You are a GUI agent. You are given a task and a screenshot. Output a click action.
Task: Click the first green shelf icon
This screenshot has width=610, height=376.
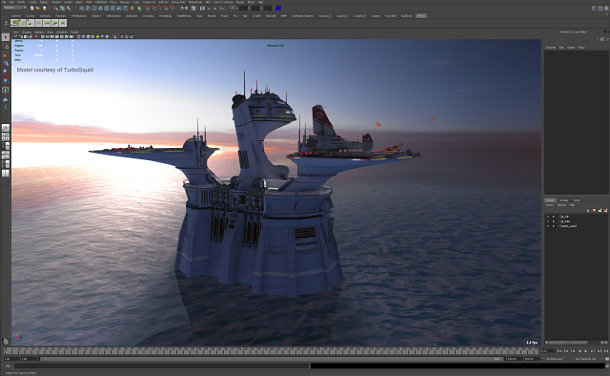(15, 23)
